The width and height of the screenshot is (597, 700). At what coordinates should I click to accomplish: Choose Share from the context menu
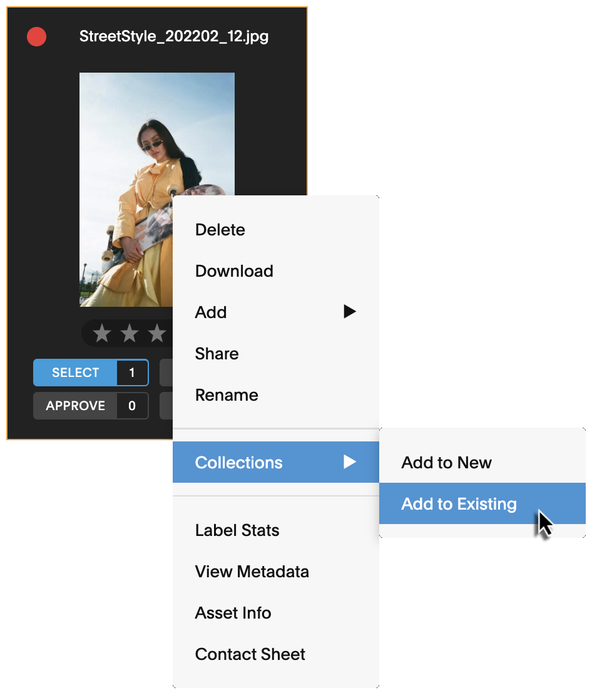[276, 354]
